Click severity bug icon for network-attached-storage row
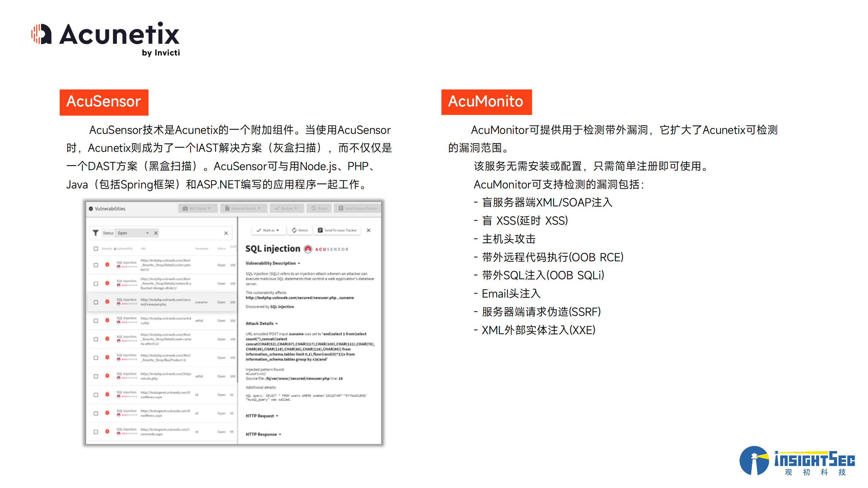 [107, 283]
